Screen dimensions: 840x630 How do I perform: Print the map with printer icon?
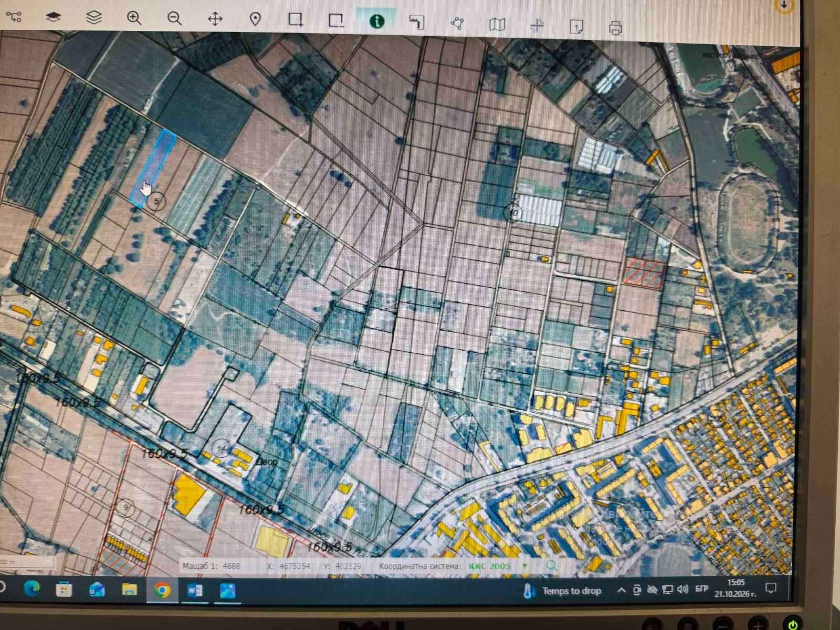(x=616, y=27)
